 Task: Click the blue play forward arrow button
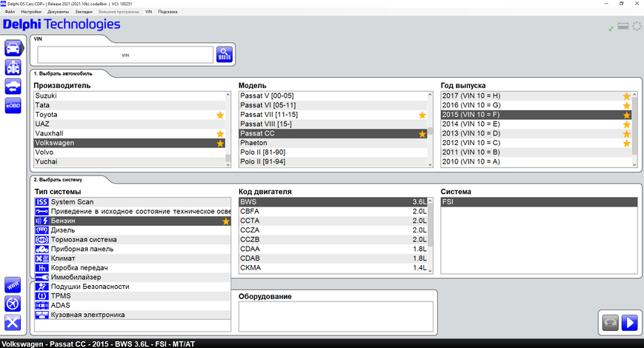[629, 323]
